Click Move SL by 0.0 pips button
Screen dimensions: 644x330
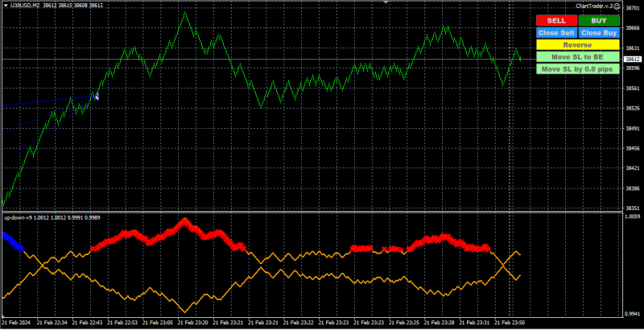tap(577, 69)
